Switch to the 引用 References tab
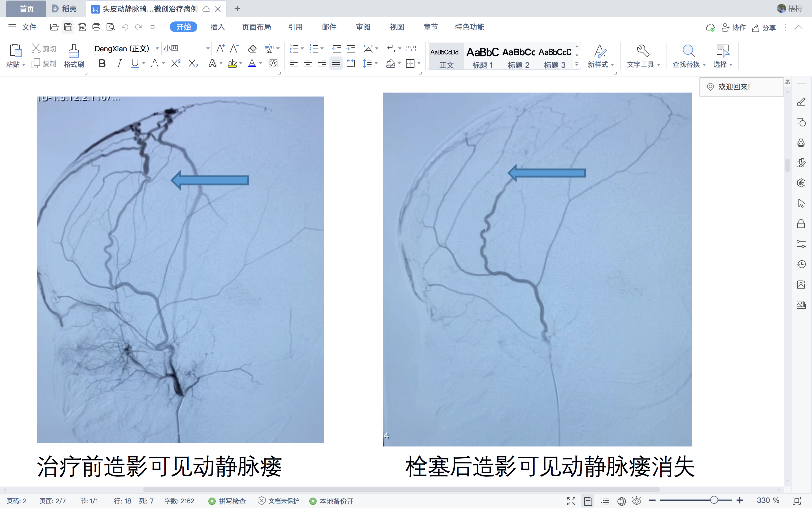Screen dimensions: 812x508 [x=295, y=27]
